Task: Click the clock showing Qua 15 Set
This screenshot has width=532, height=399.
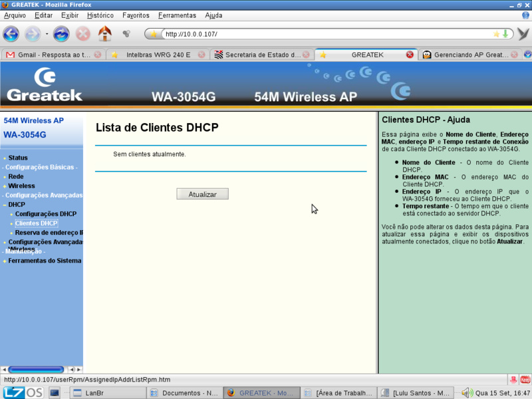Action: pyautogui.click(x=503, y=393)
